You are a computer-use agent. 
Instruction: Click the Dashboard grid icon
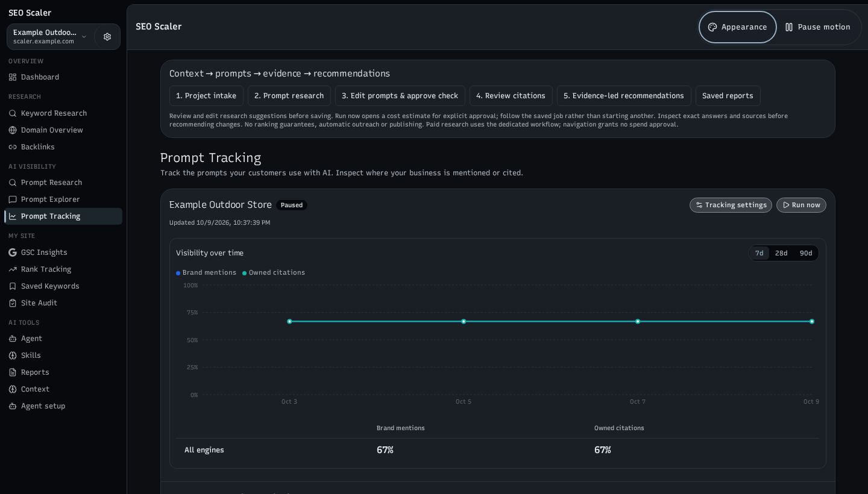click(x=13, y=77)
